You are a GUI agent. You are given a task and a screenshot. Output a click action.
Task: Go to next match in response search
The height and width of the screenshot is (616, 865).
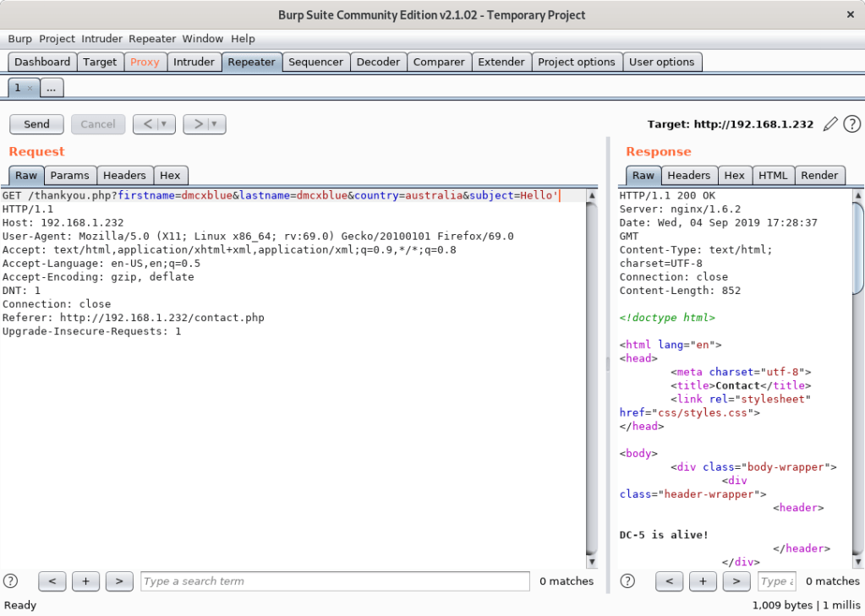click(736, 581)
